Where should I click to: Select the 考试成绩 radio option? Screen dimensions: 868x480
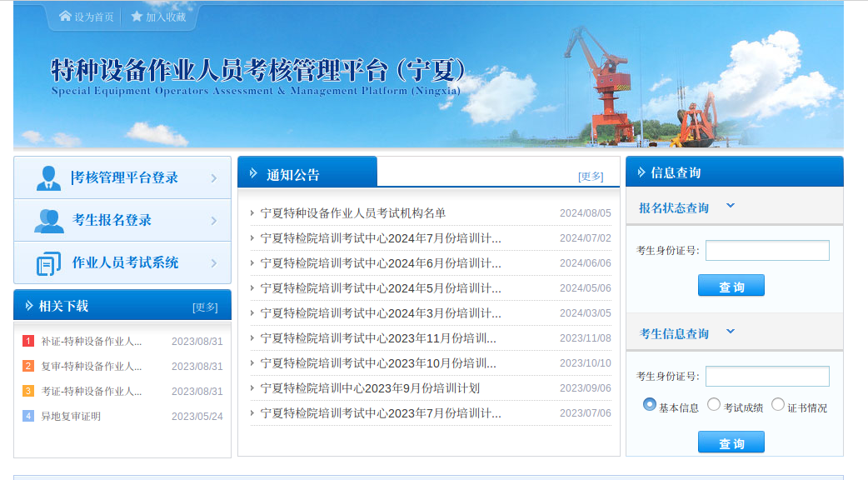pyautogui.click(x=714, y=405)
